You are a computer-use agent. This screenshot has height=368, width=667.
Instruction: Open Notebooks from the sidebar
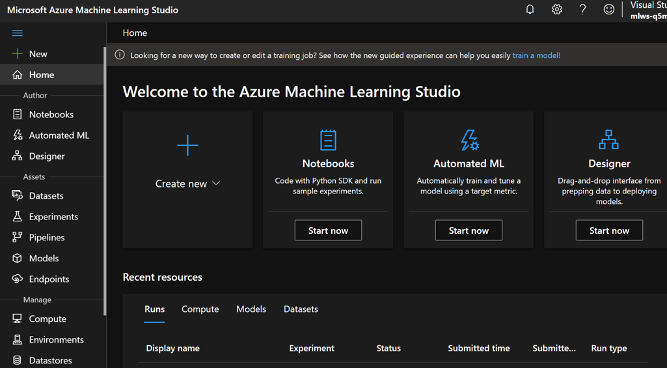tap(51, 114)
